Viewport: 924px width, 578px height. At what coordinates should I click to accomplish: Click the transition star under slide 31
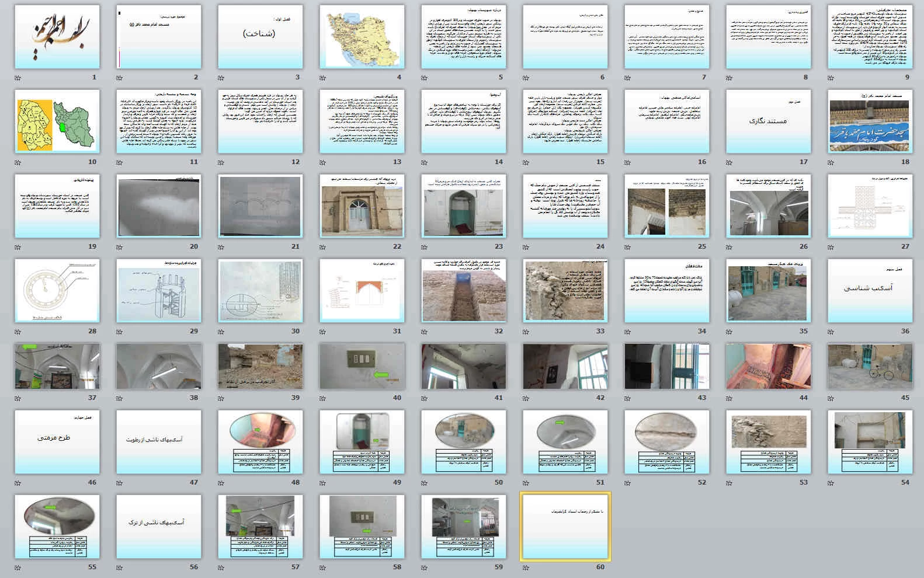click(x=323, y=332)
